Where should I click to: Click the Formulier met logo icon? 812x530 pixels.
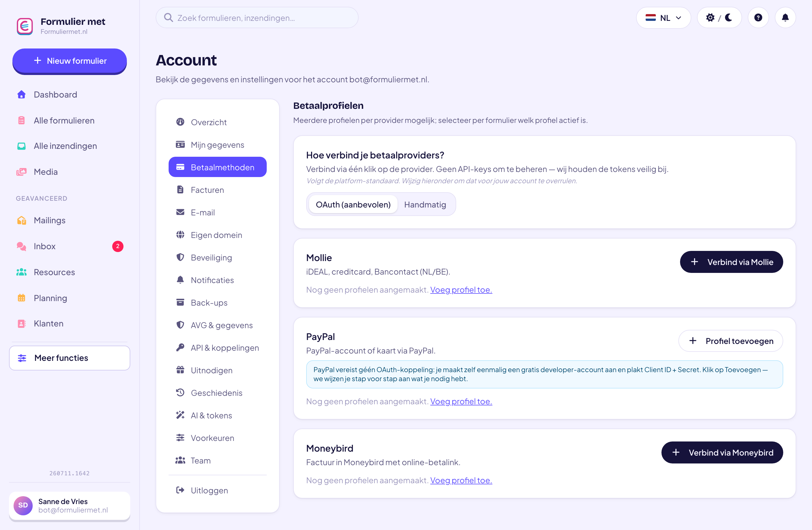(x=25, y=26)
